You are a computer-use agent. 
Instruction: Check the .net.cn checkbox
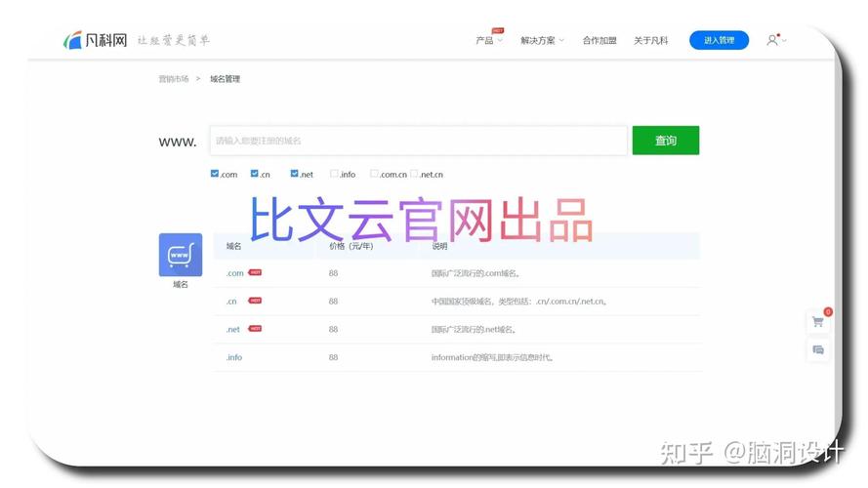414,173
